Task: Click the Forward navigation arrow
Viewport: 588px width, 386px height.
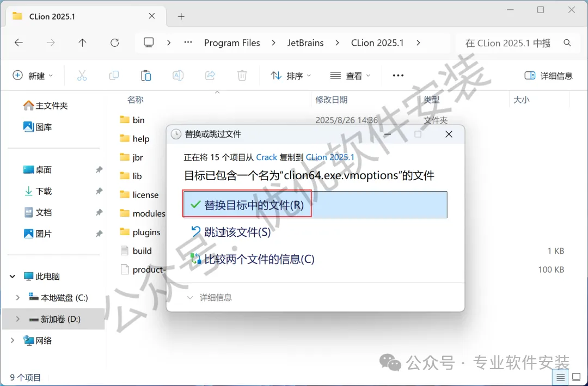Action: (51, 43)
